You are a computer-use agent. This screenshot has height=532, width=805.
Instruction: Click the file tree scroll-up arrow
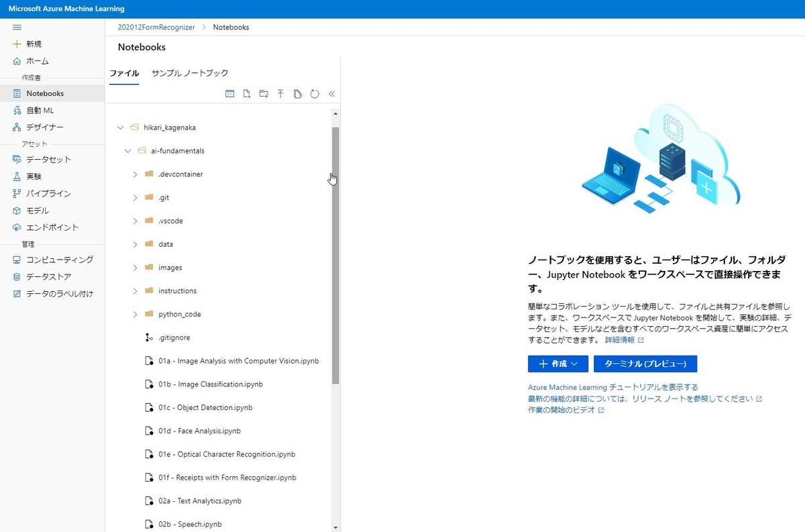335,113
